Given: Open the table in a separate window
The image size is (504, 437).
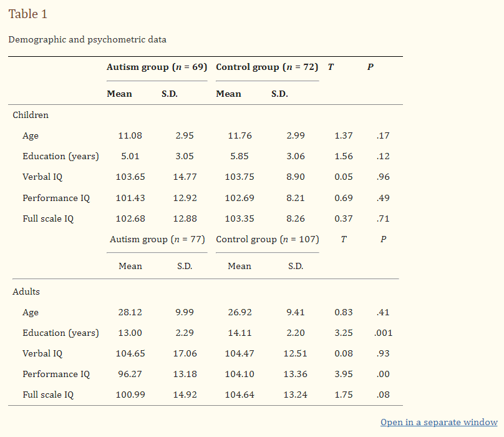Looking at the screenshot, I should pos(439,422).
